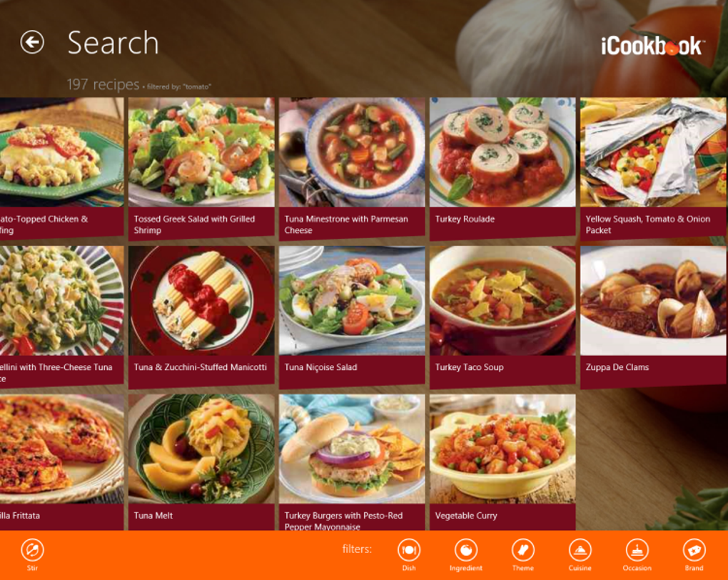The image size is (728, 580).
Task: Open Tossed Greek Salad with Grilled Shrimp recipe
Action: (x=201, y=169)
